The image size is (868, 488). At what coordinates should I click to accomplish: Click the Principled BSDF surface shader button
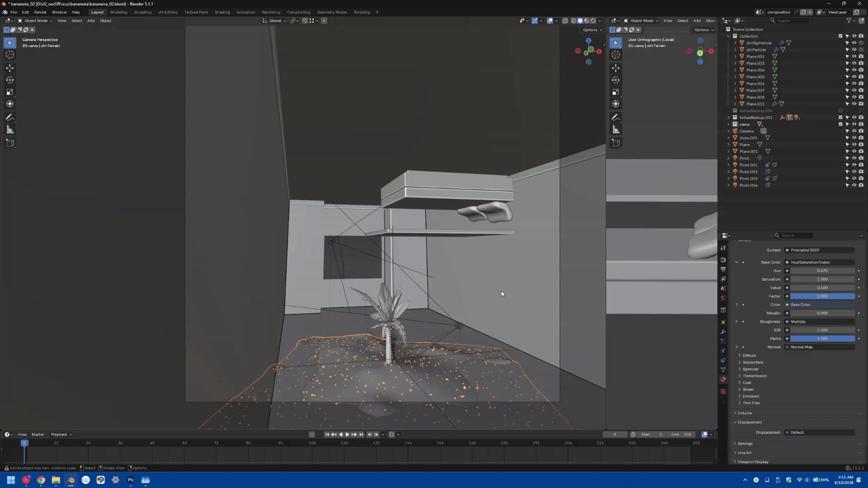point(819,250)
